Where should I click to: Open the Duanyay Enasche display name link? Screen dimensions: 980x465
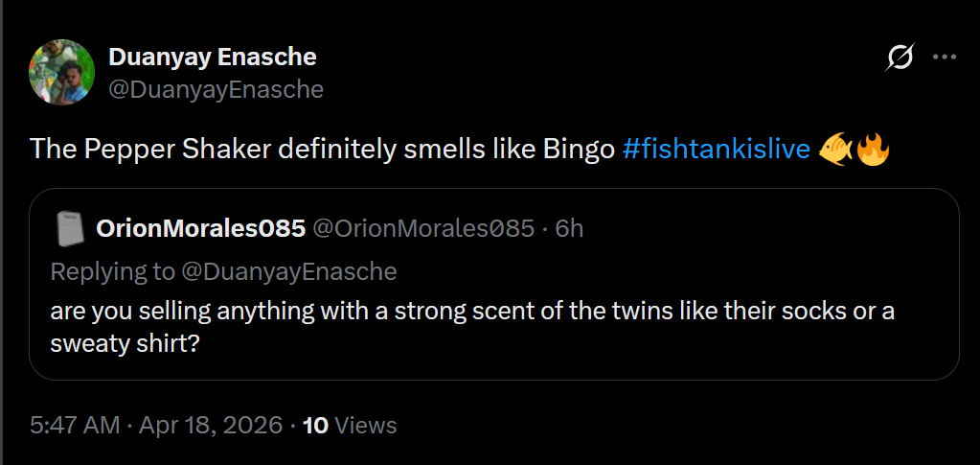(x=212, y=58)
